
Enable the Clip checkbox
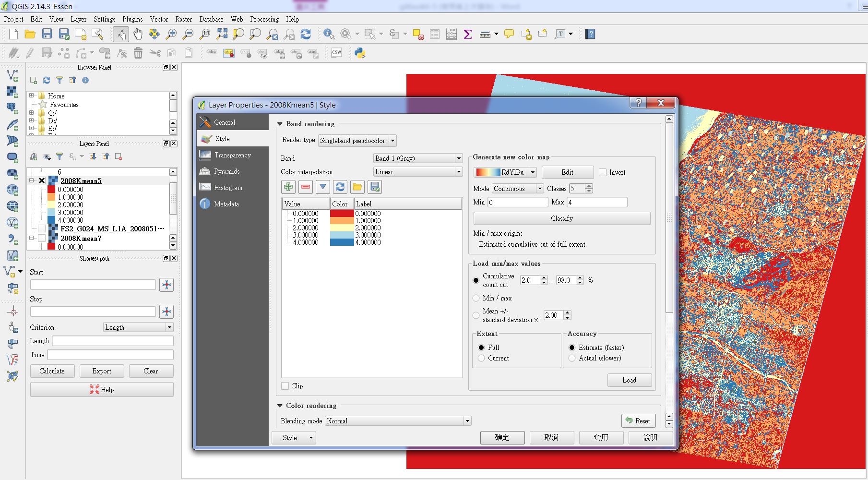(285, 386)
